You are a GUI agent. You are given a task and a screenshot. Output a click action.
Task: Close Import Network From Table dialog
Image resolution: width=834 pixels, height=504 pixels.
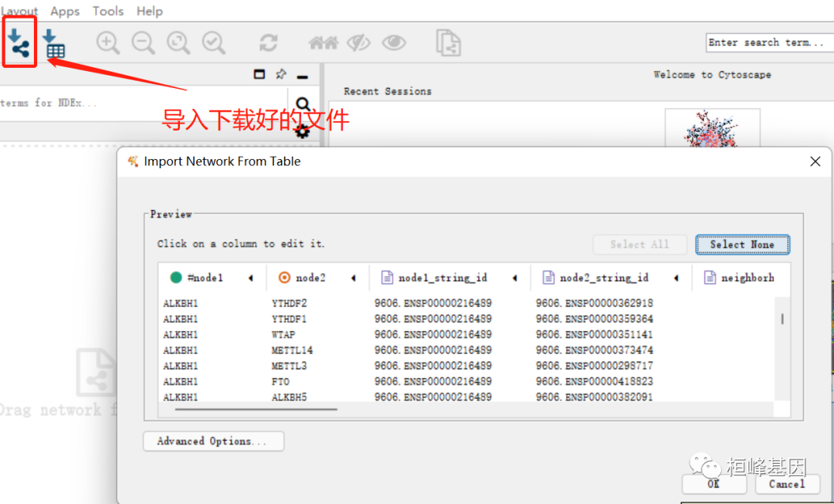(815, 161)
